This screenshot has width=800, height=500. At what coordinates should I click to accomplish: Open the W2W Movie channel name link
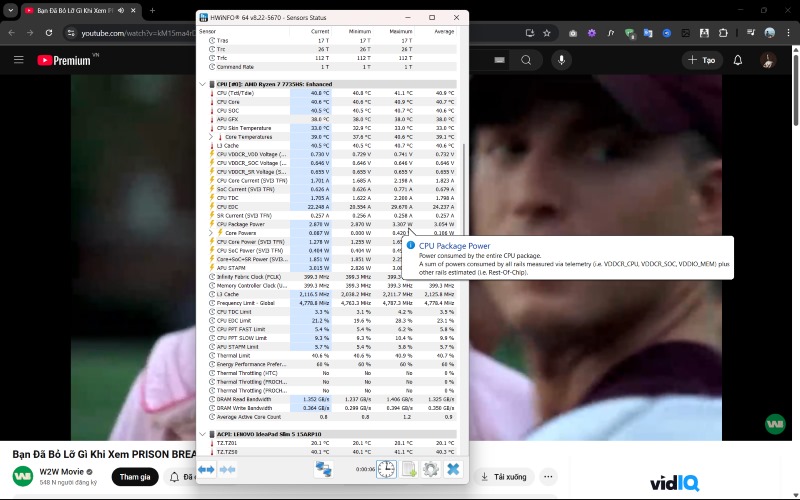tap(62, 472)
